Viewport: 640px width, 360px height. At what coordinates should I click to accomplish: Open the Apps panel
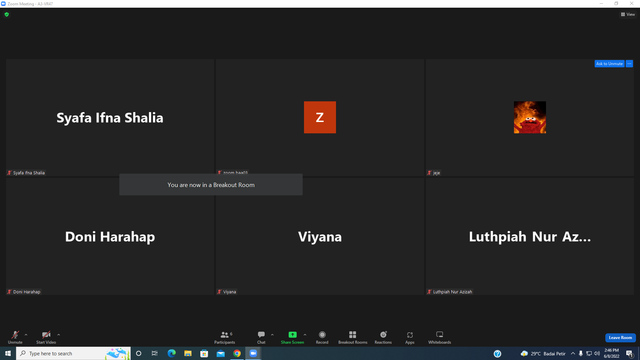tap(410, 337)
